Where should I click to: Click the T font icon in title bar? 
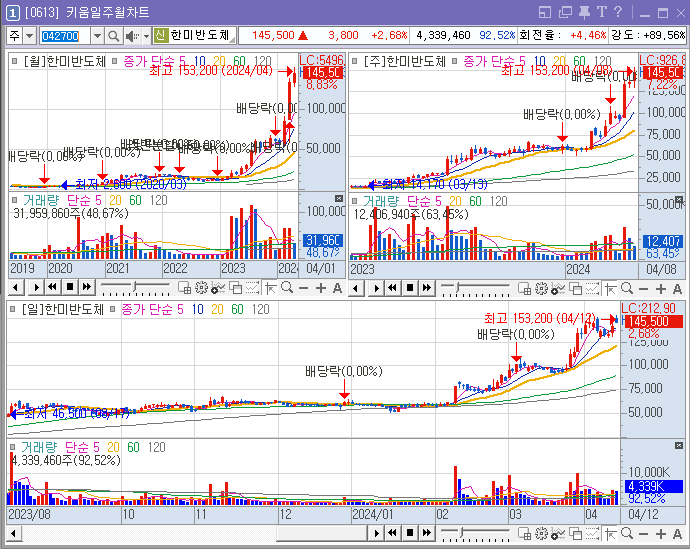click(602, 12)
